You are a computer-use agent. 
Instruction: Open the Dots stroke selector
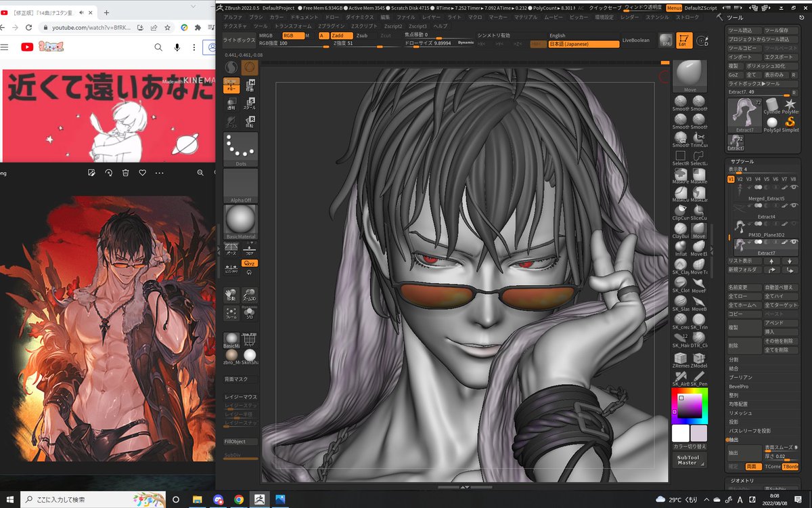240,149
